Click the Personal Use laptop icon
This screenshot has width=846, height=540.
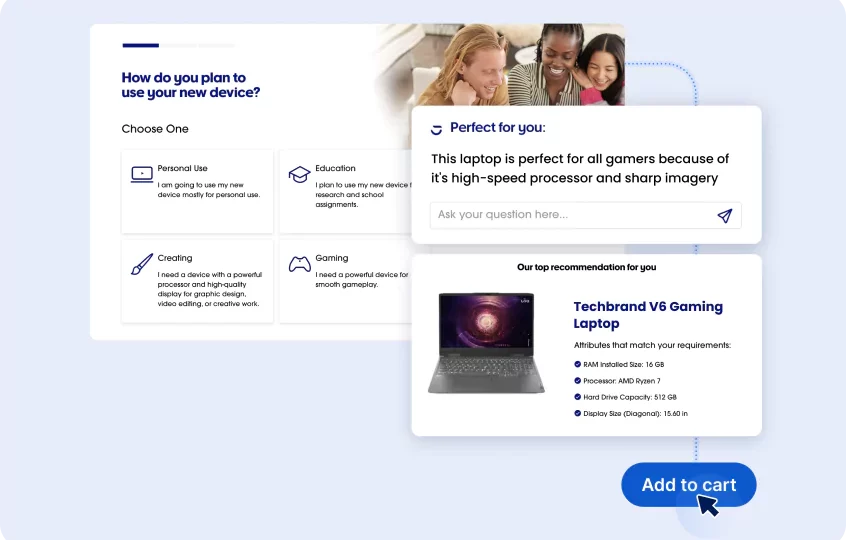click(x=142, y=174)
